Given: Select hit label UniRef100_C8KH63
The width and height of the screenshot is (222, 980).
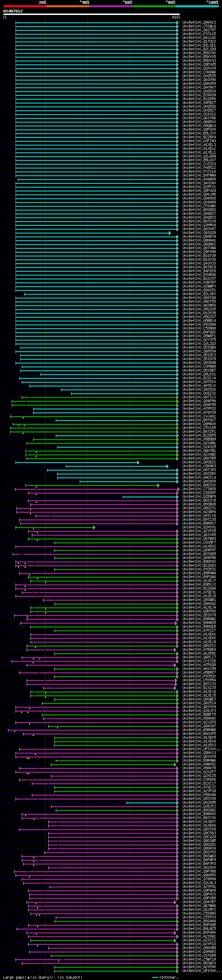Looking at the screenshot, I should coord(199,466).
